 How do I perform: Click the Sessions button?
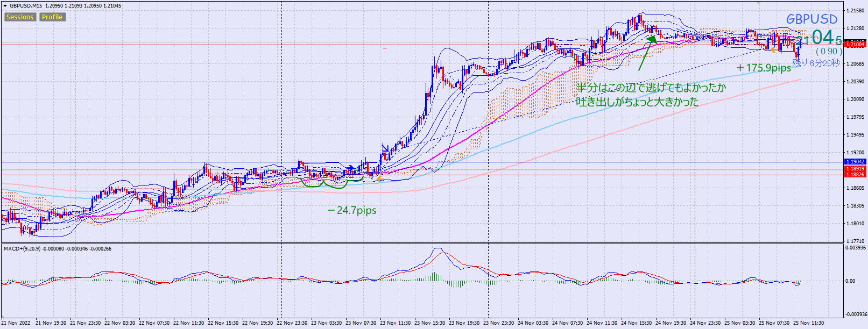coord(20,17)
